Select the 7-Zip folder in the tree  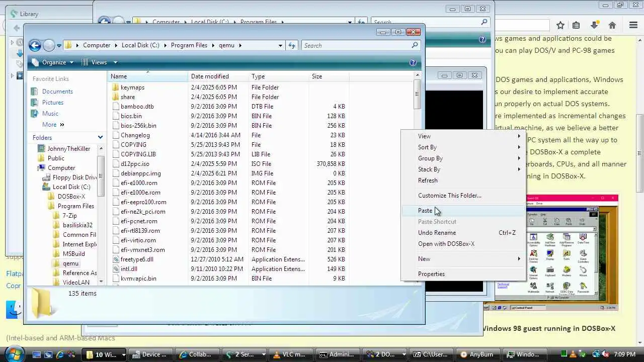(x=69, y=216)
